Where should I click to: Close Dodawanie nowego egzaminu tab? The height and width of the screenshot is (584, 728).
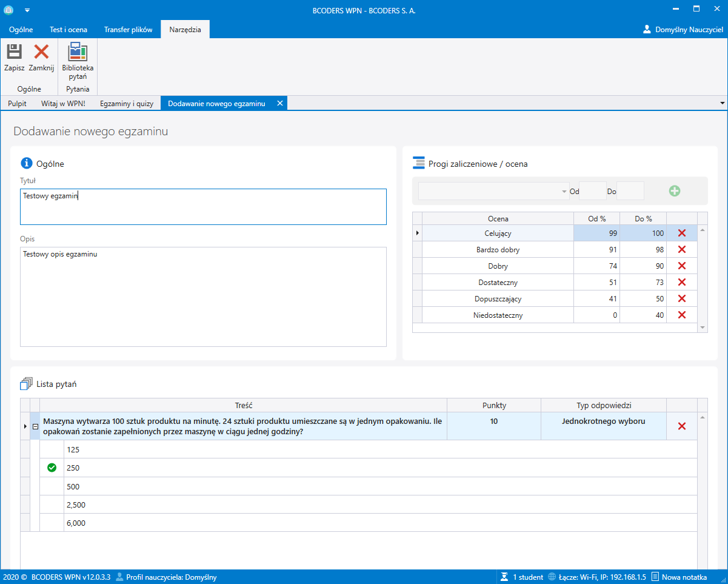pos(279,104)
